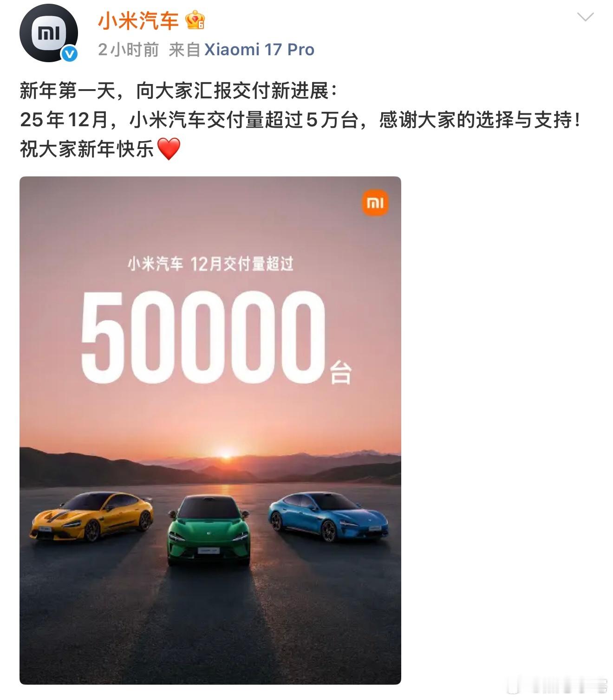Click the blue verified badge on avatar
613x700 pixels.
pyautogui.click(x=70, y=54)
